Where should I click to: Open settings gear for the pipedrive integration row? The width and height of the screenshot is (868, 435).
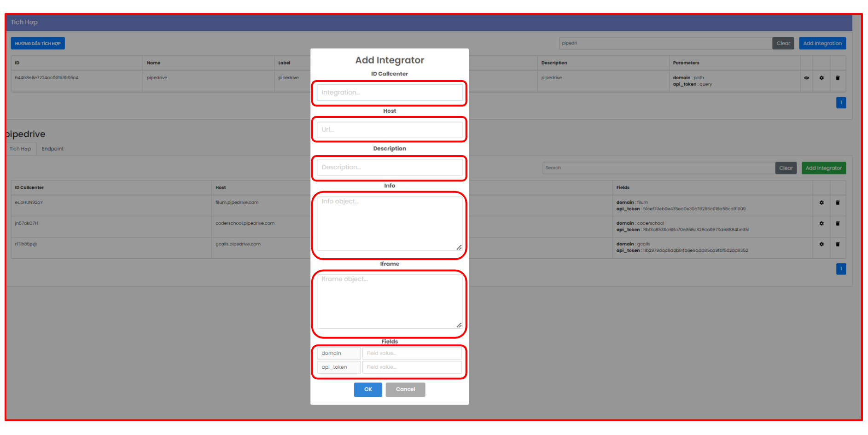coord(821,78)
